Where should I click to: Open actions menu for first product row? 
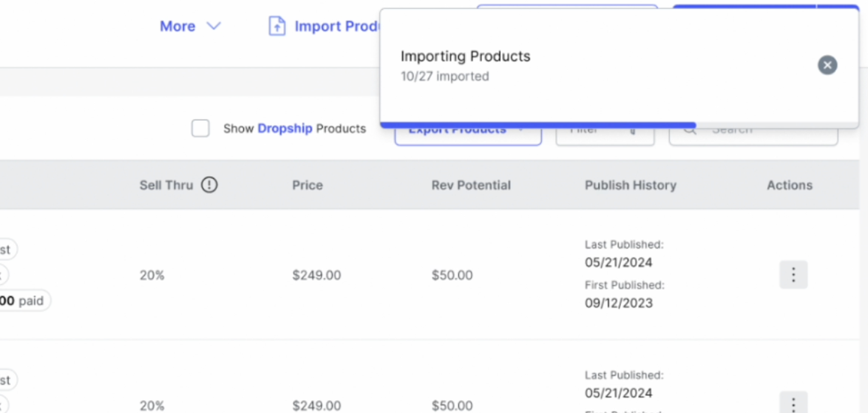click(793, 275)
